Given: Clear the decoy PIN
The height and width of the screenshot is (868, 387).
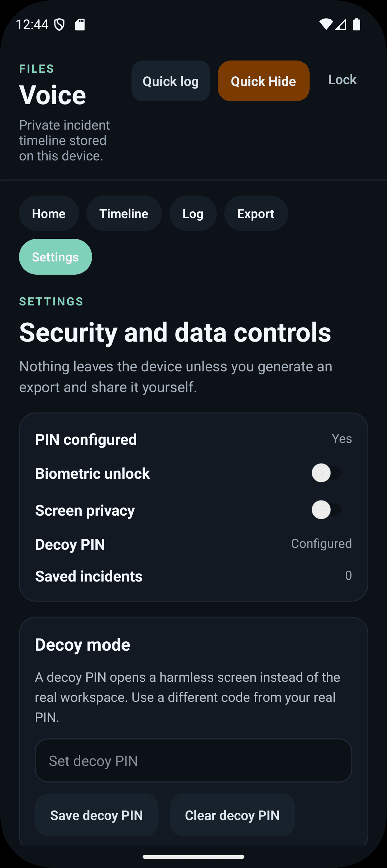Looking at the screenshot, I should (232, 815).
